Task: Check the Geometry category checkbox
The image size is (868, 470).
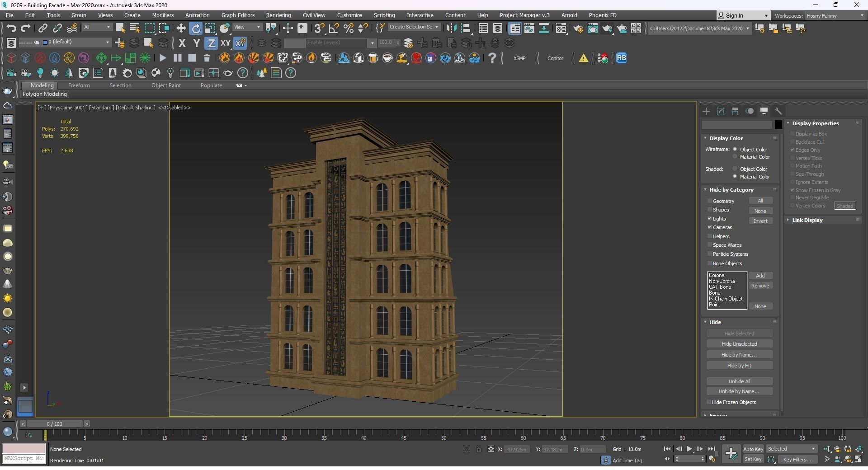Action: click(710, 201)
